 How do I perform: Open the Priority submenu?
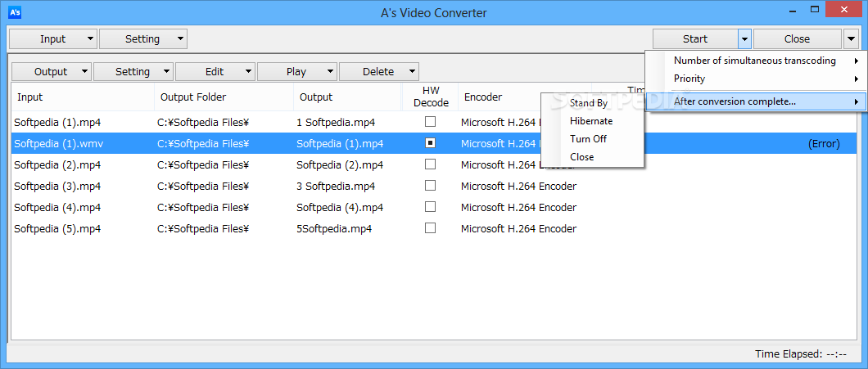(756, 79)
